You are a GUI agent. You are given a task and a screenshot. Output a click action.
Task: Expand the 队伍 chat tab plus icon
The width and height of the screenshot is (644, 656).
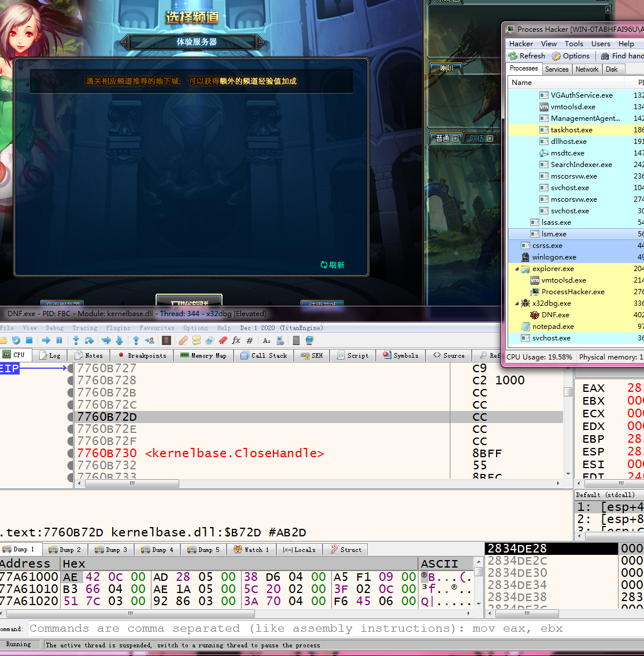[x=490, y=138]
